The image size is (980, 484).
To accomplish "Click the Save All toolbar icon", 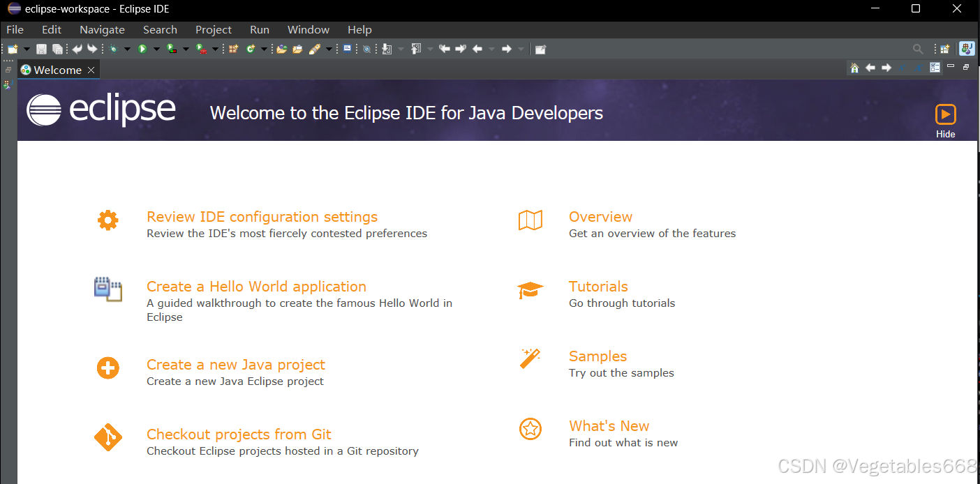I will pyautogui.click(x=57, y=49).
